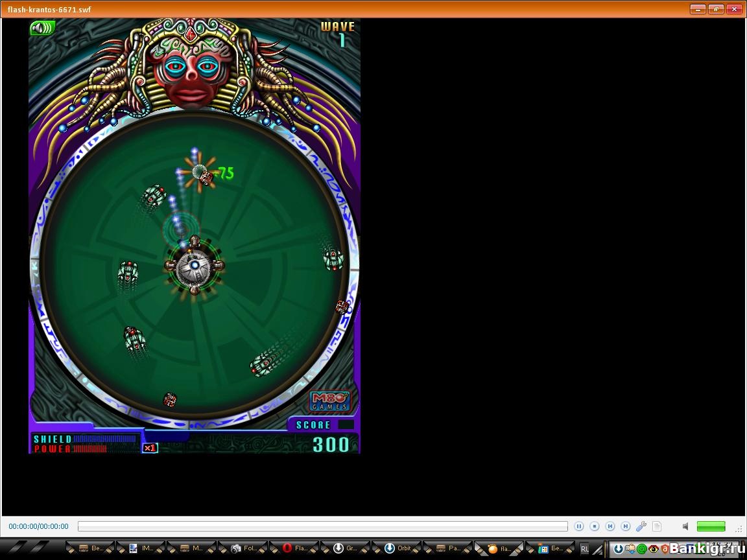
Task: Click the flash-krantos-6671.swf window title
Action: [x=49, y=9]
